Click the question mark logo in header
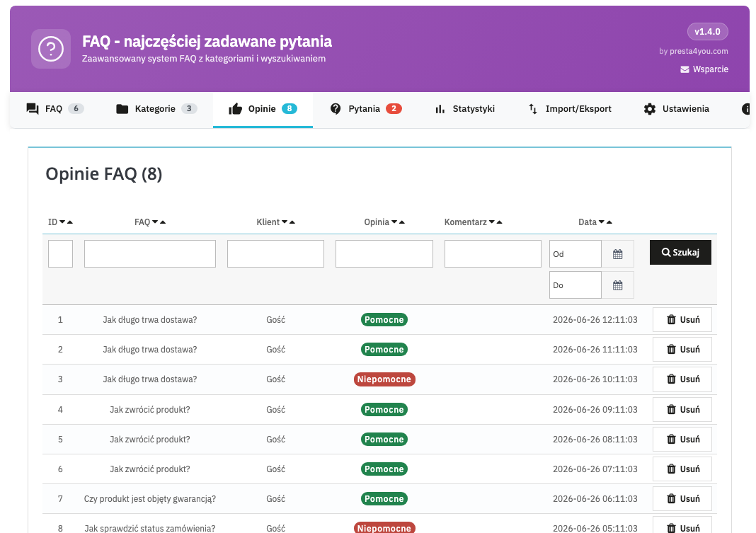 click(x=51, y=49)
